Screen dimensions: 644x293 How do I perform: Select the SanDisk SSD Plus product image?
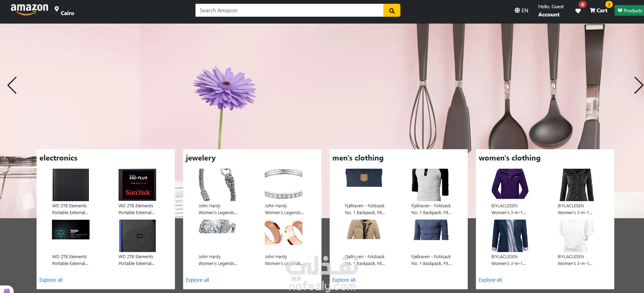(137, 185)
